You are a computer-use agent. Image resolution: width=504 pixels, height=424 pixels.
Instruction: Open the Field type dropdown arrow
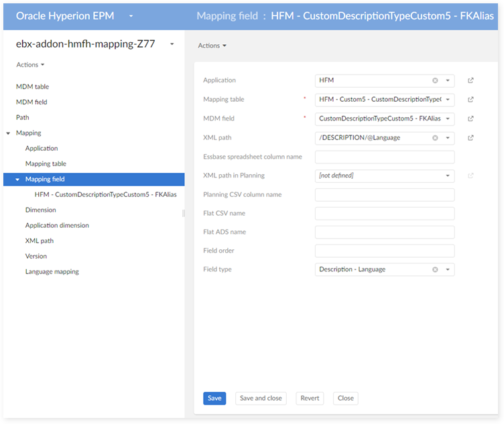click(447, 270)
